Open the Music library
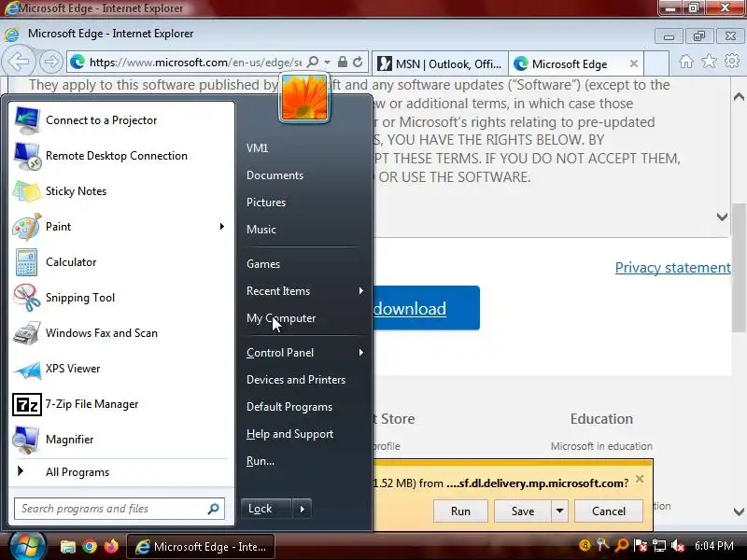This screenshot has height=560, width=747. 261,230
